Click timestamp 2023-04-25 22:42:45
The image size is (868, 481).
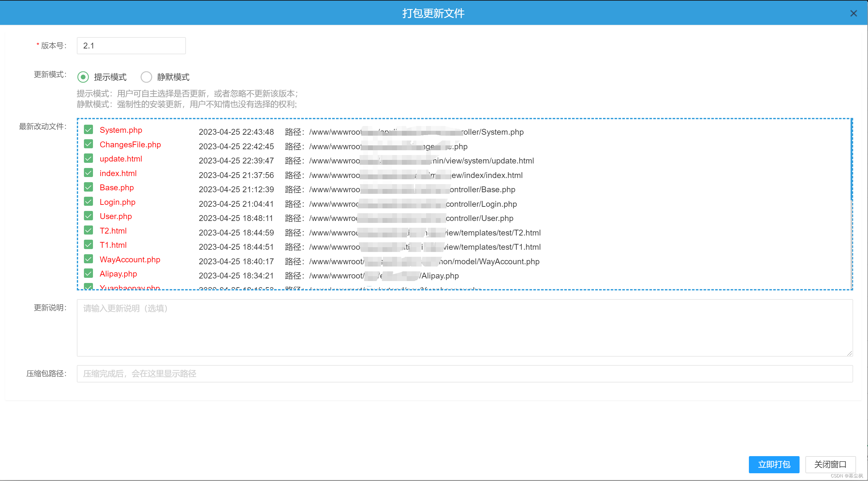[236, 146]
